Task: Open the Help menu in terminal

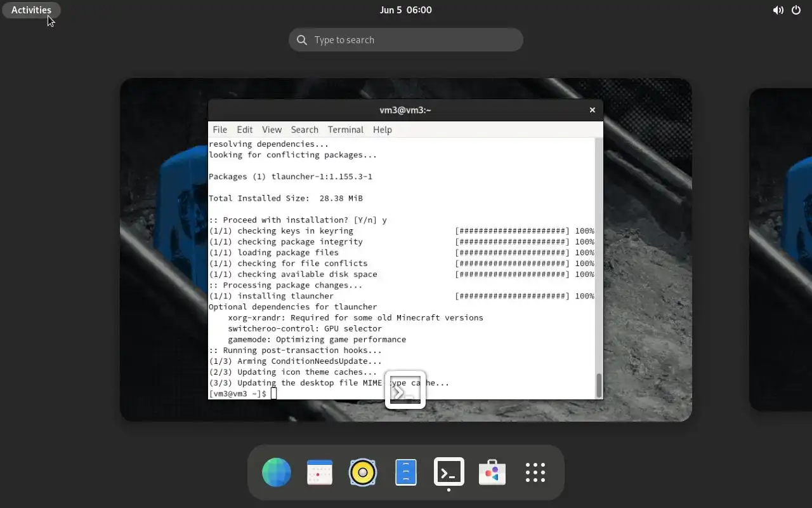Action: pyautogui.click(x=383, y=130)
